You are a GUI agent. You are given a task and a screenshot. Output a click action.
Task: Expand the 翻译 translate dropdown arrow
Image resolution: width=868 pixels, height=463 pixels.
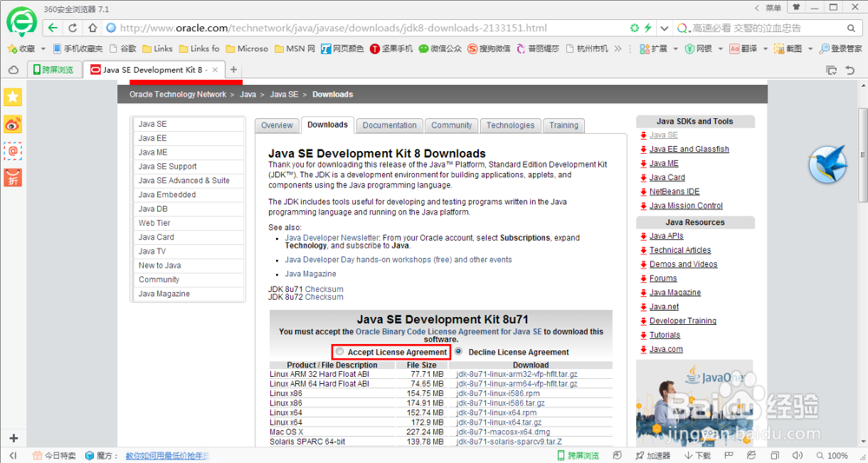click(765, 49)
